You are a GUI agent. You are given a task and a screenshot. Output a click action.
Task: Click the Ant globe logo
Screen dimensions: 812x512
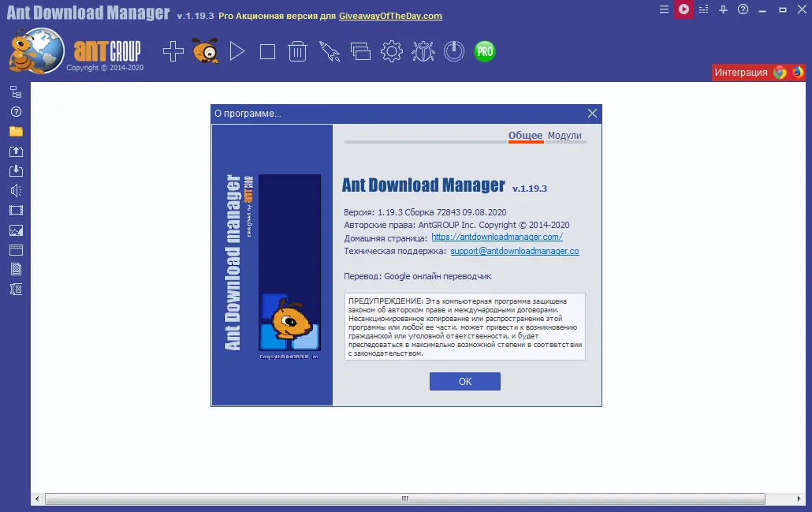(36, 50)
